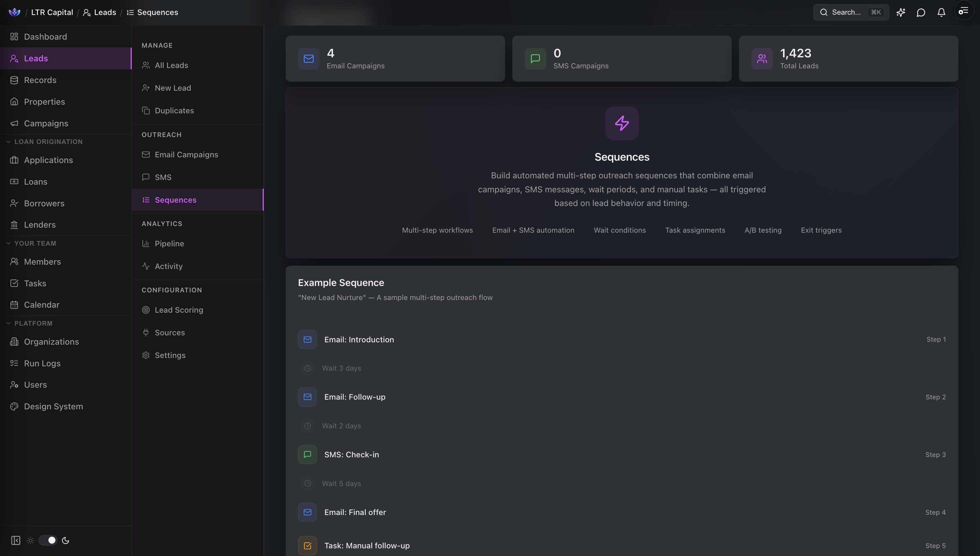This screenshot has height=556, width=980.
Task: Select the Email Campaigns envelope icon
Action: click(x=145, y=155)
